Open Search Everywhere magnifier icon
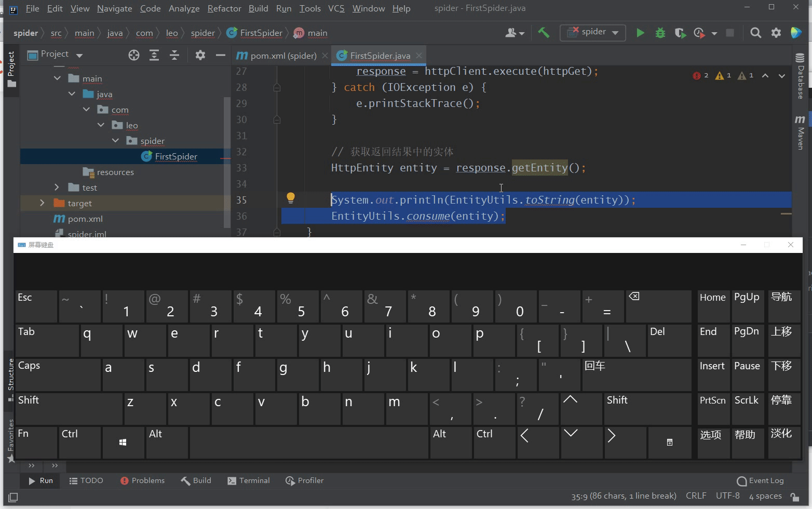Image resolution: width=812 pixels, height=509 pixels. (756, 32)
